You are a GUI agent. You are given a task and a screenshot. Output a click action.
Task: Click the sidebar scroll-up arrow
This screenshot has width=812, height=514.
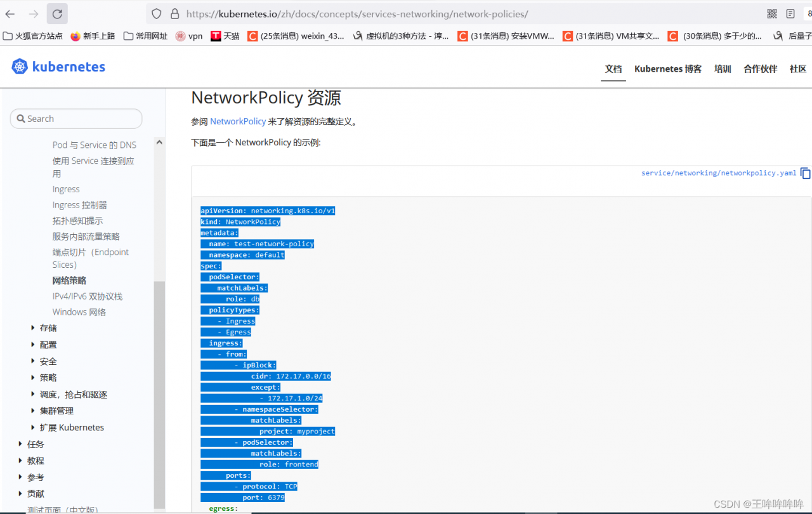[x=159, y=143]
